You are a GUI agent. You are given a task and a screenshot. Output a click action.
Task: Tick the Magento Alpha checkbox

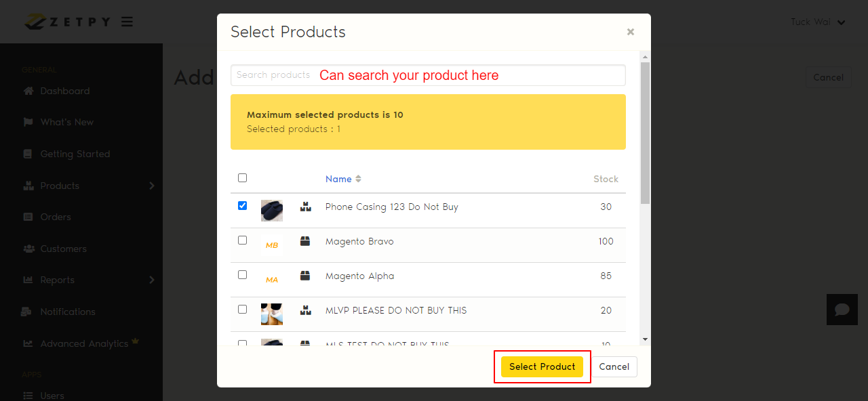(242, 275)
